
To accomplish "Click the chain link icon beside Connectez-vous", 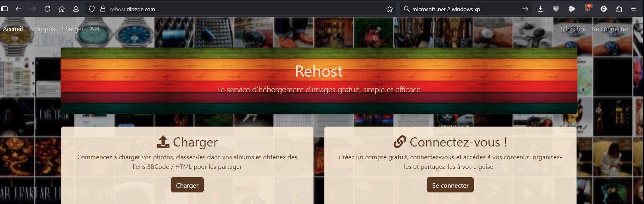I will [400, 142].
